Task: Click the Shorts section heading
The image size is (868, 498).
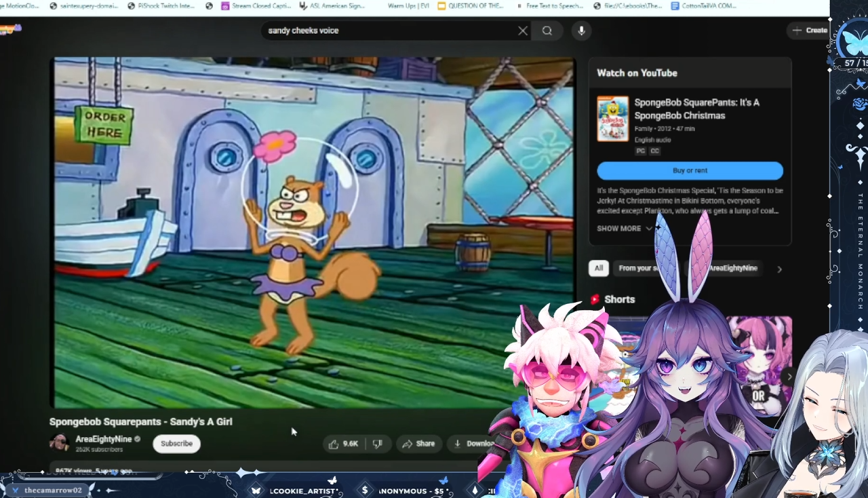Action: 619,299
